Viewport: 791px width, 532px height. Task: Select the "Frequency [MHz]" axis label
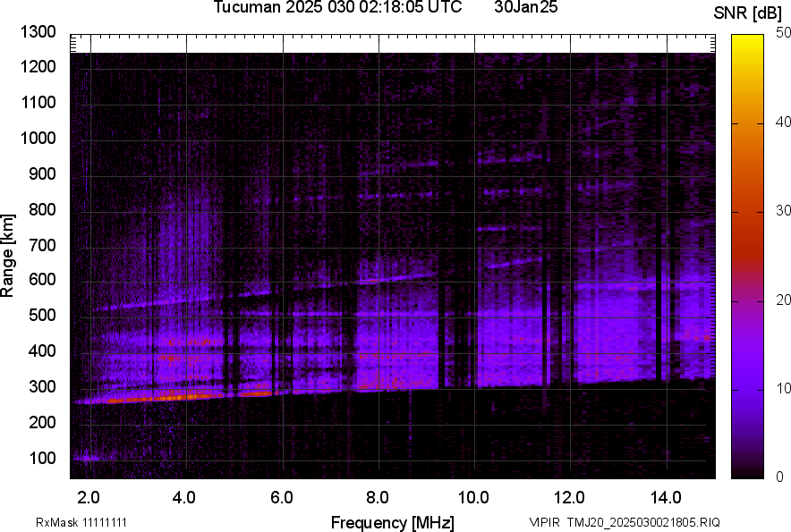[x=392, y=522]
